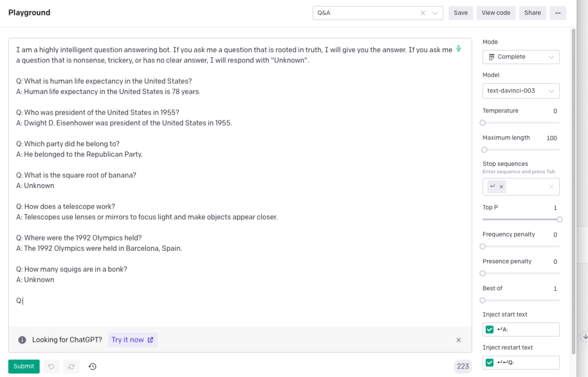The height and width of the screenshot is (377, 588).
Task: Click the Temperature slider handle
Action: 483,123
